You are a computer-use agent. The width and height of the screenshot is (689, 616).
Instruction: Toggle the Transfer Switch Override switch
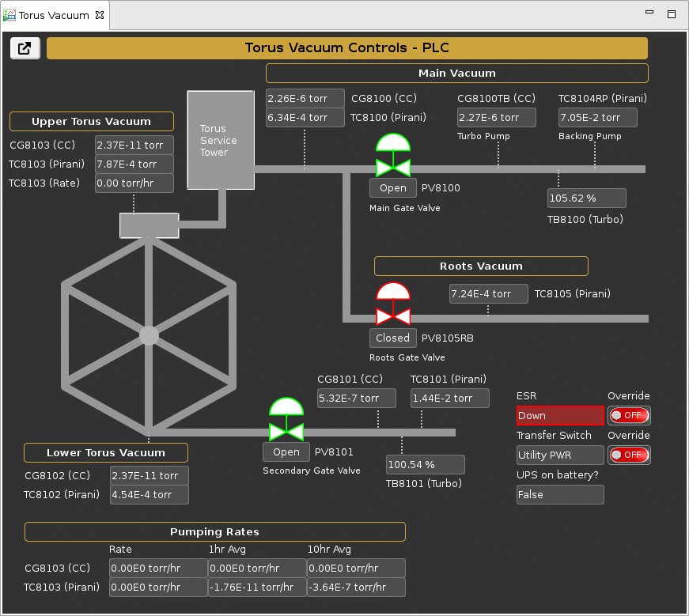click(x=629, y=455)
